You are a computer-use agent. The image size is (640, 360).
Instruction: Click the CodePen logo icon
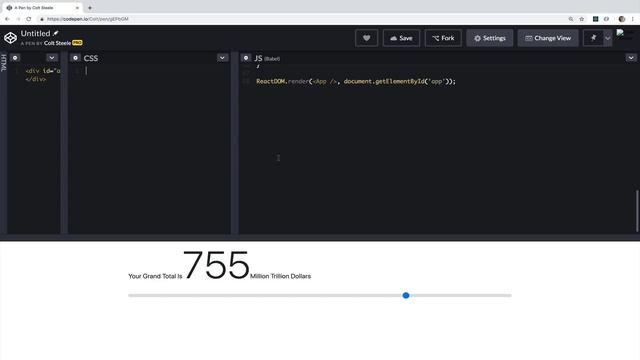(x=10, y=38)
